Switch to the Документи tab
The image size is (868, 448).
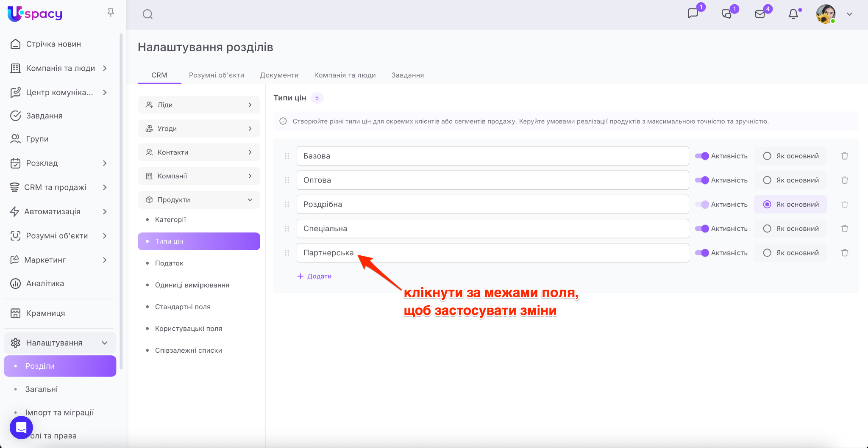[279, 75]
